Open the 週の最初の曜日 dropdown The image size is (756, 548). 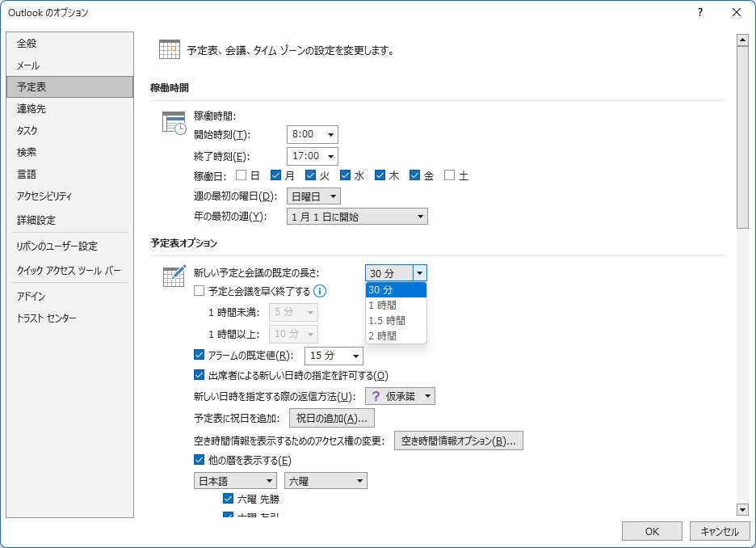(314, 196)
